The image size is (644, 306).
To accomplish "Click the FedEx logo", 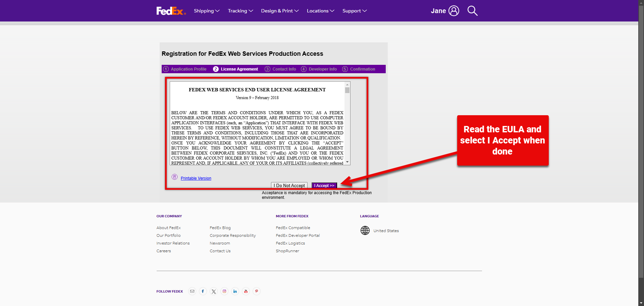I will click(171, 11).
